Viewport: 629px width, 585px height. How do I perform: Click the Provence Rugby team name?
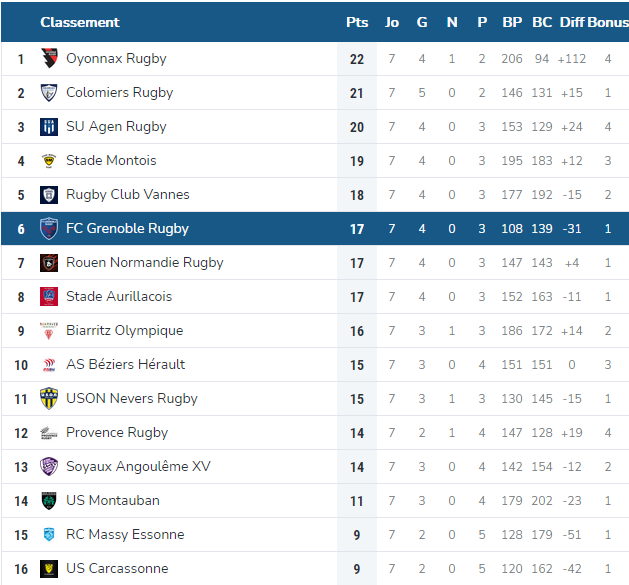117,433
